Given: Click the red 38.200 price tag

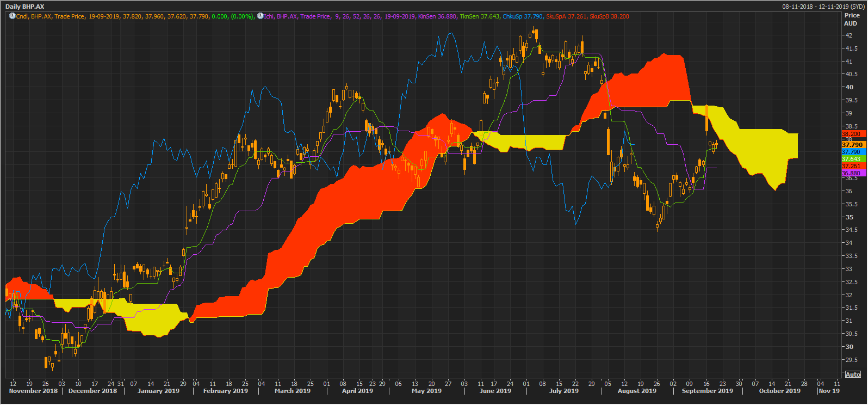Looking at the screenshot, I should tap(853, 134).
